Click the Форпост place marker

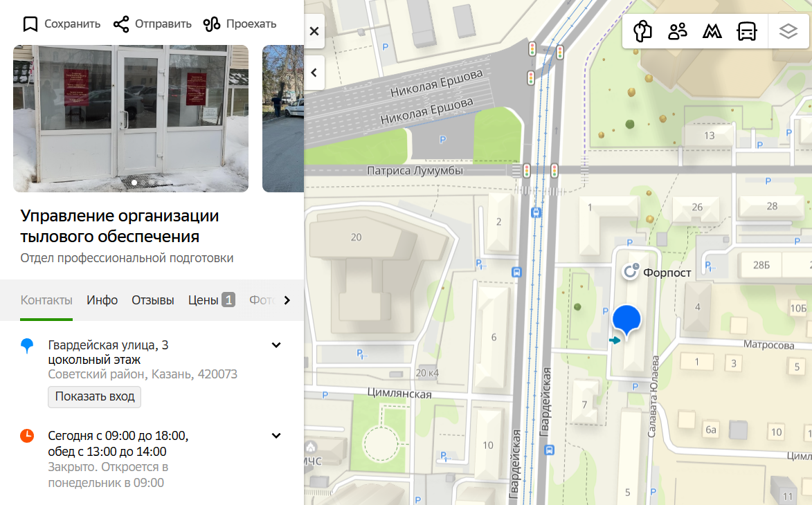(631, 272)
